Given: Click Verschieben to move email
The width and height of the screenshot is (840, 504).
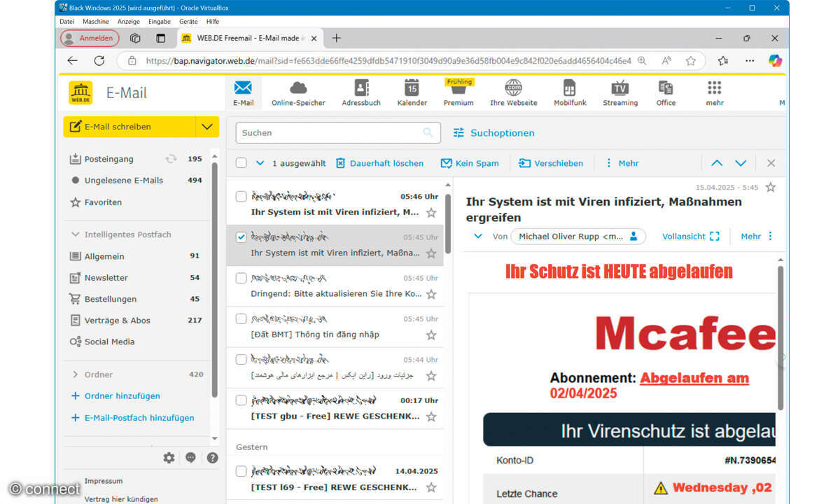Looking at the screenshot, I should [551, 163].
